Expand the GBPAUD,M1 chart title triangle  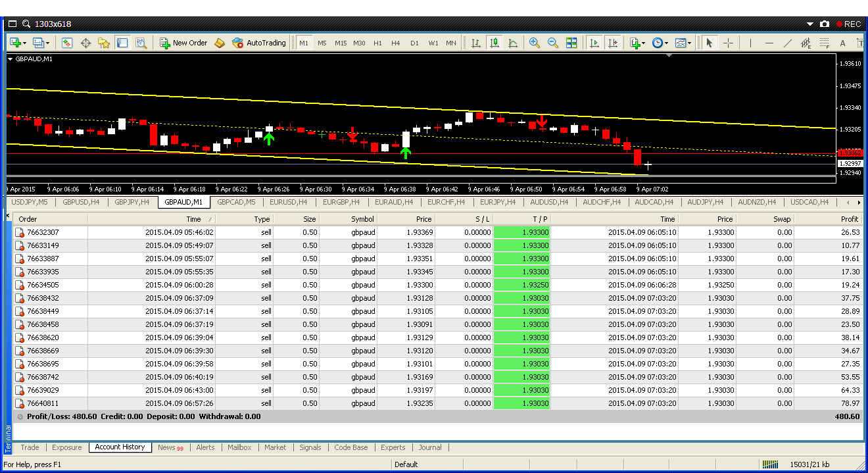tap(10, 59)
